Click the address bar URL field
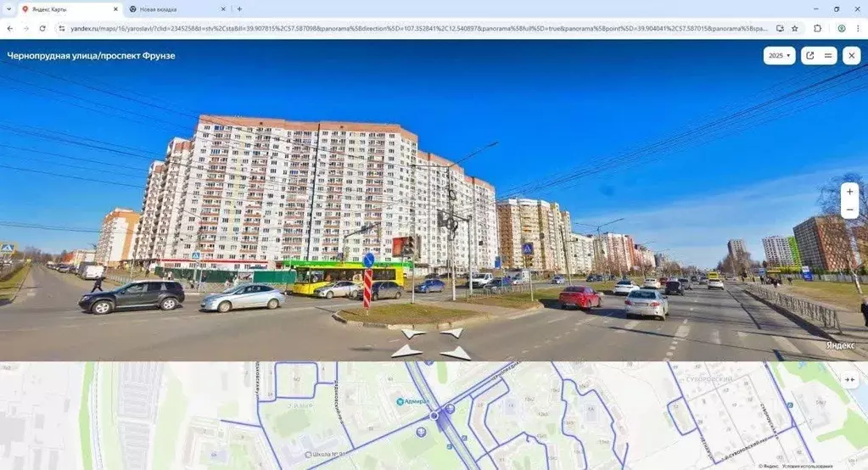This screenshot has width=868, height=470. click(x=407, y=28)
